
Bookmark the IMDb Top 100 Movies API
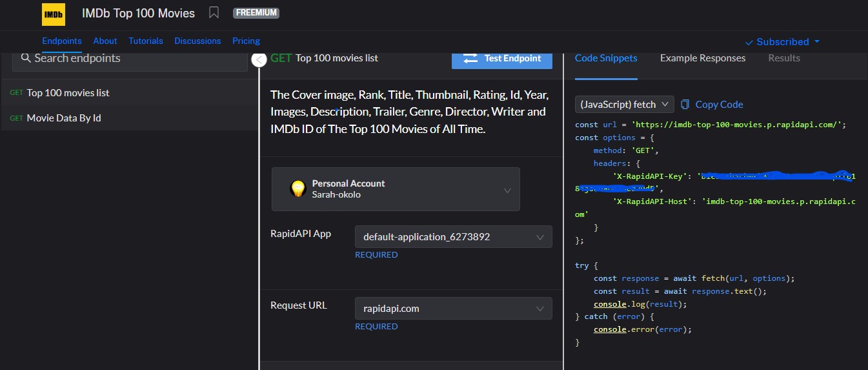[x=214, y=13]
